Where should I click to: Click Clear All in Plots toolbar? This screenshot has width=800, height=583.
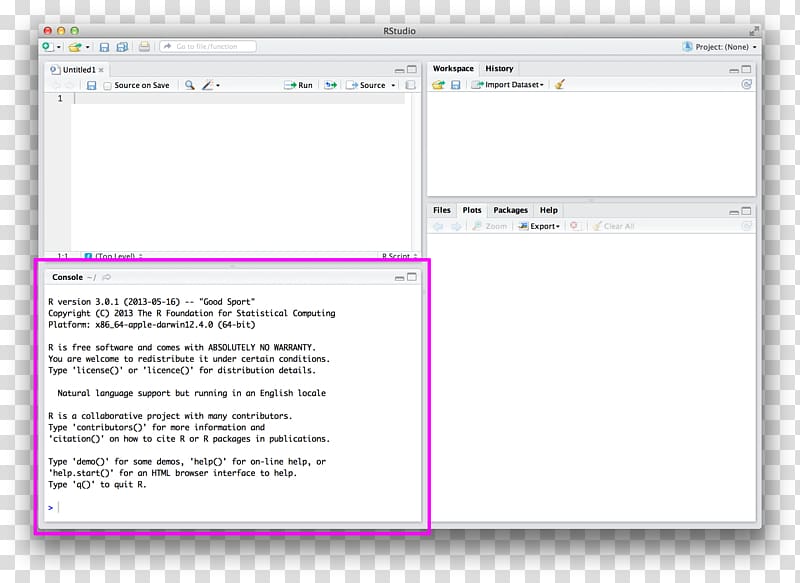[x=613, y=226]
